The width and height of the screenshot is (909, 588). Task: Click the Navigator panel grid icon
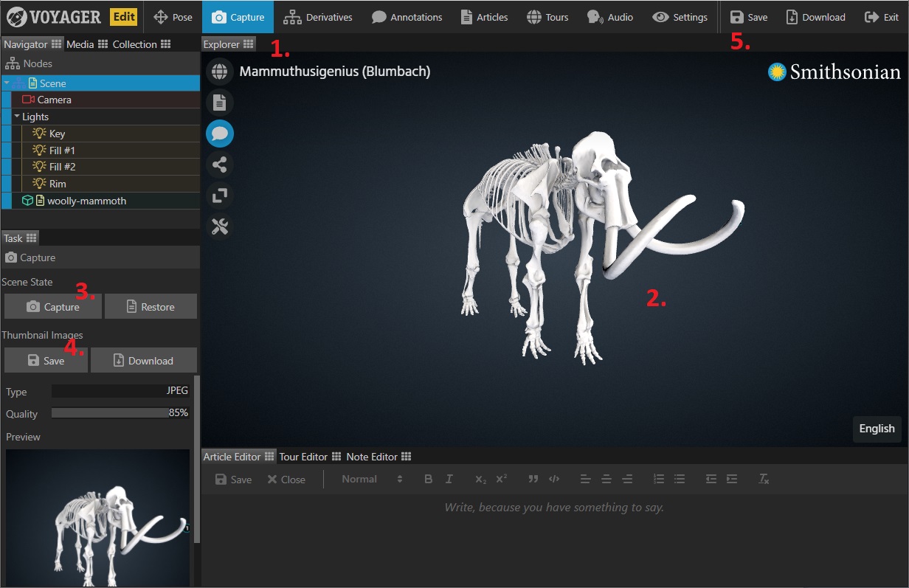(x=57, y=44)
